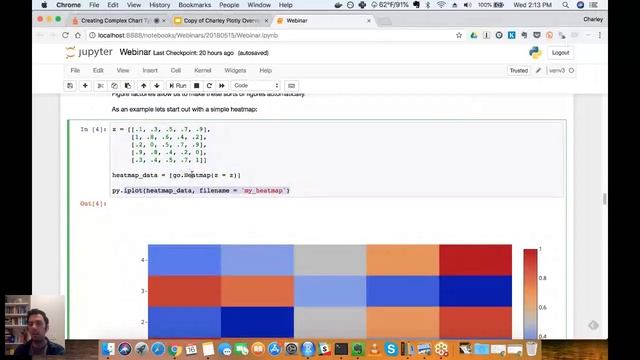Open Trash in the Dock

pos(532,349)
